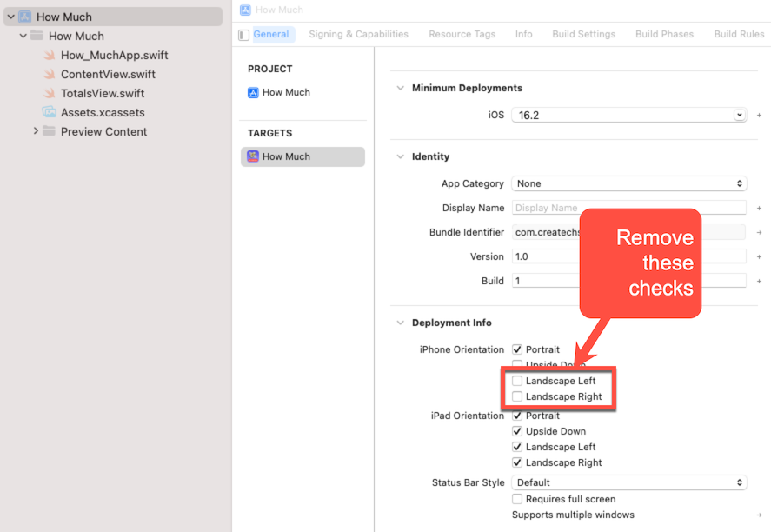Open the Build Settings tab
The width and height of the screenshot is (771, 532).
click(x=583, y=35)
